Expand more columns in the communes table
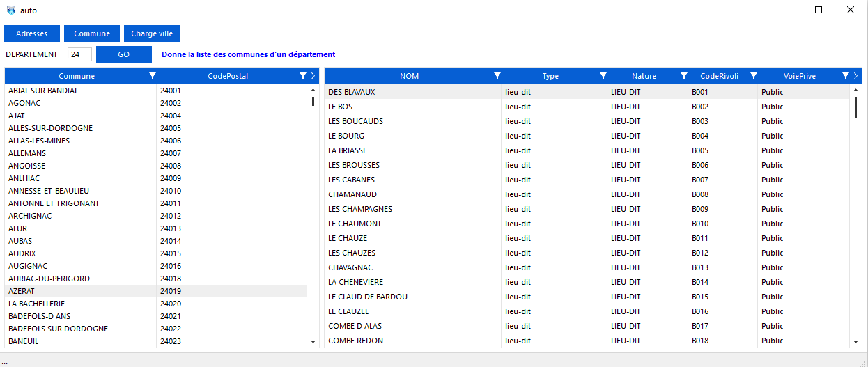Viewport: 868px width, 367px height. [x=313, y=76]
